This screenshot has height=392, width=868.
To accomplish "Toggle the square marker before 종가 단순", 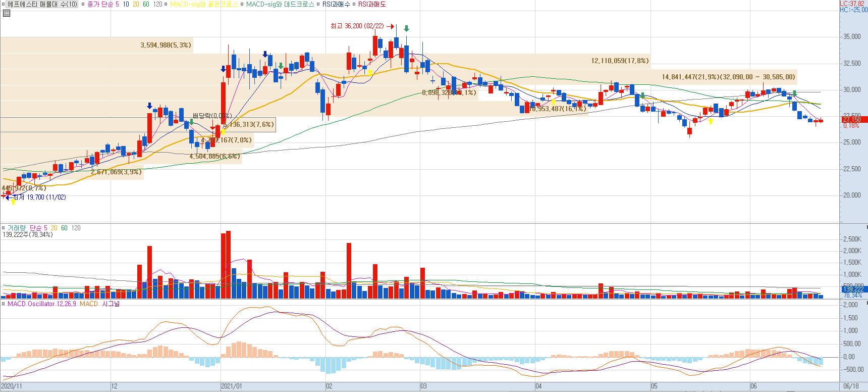I will pyautogui.click(x=83, y=4).
